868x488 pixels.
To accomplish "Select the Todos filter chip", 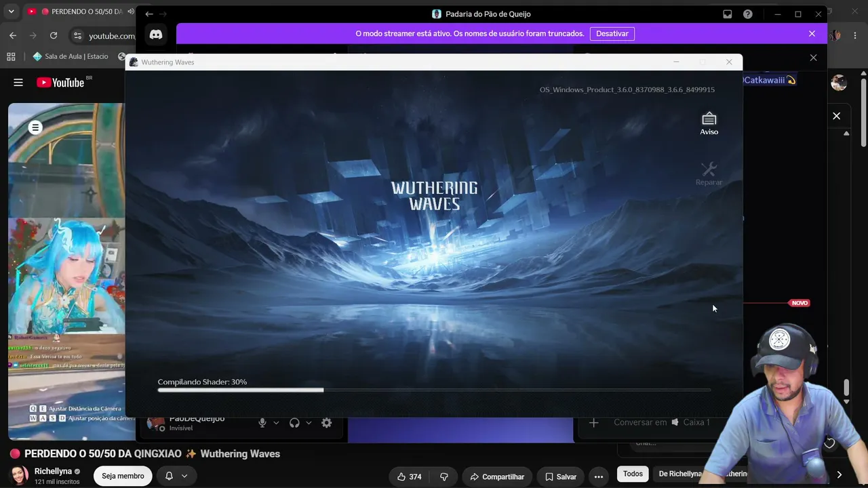I will (x=633, y=474).
